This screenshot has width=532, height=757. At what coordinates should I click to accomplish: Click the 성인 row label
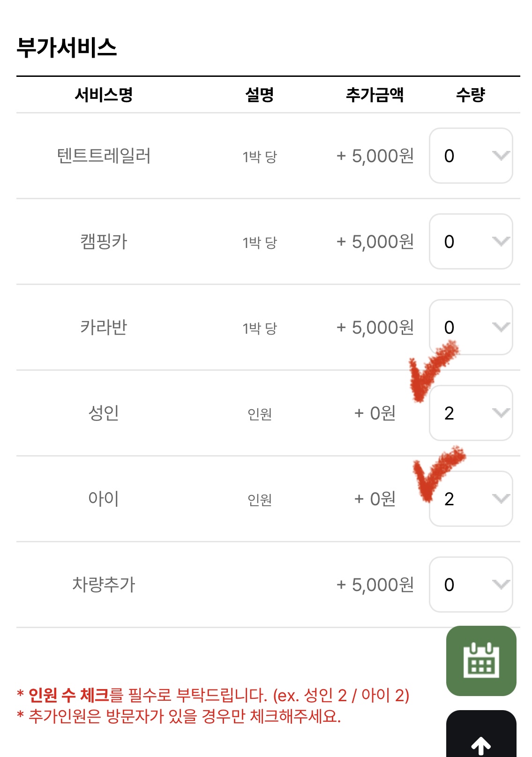104,413
